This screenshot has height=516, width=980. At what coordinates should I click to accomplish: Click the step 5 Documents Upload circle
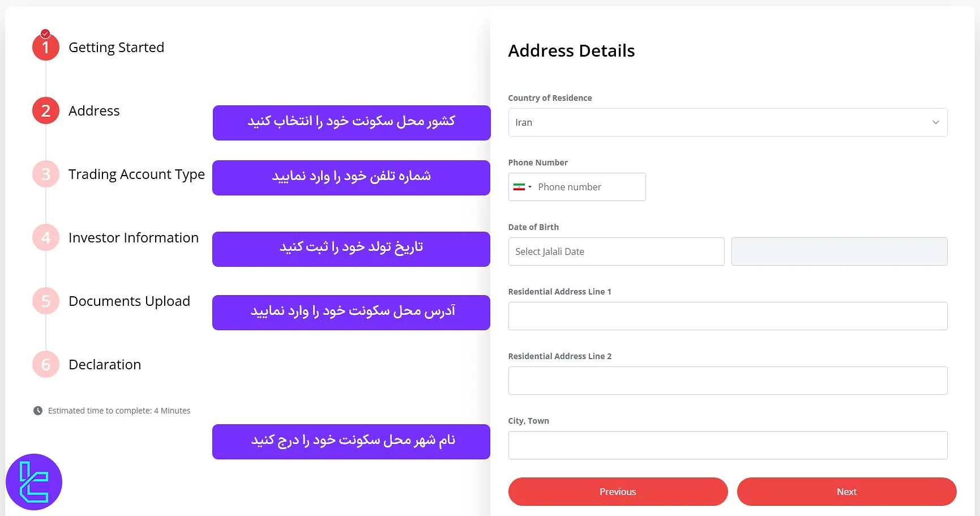coord(45,301)
